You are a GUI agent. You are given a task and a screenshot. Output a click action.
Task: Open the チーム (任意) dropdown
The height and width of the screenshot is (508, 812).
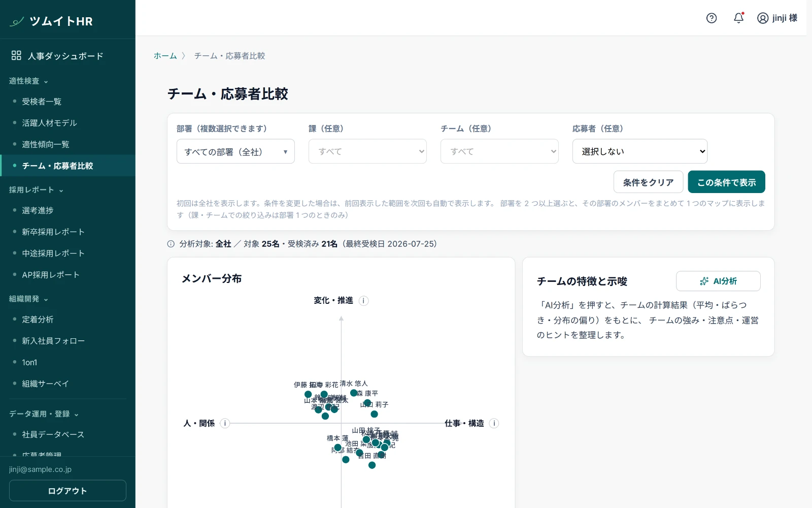click(x=499, y=151)
